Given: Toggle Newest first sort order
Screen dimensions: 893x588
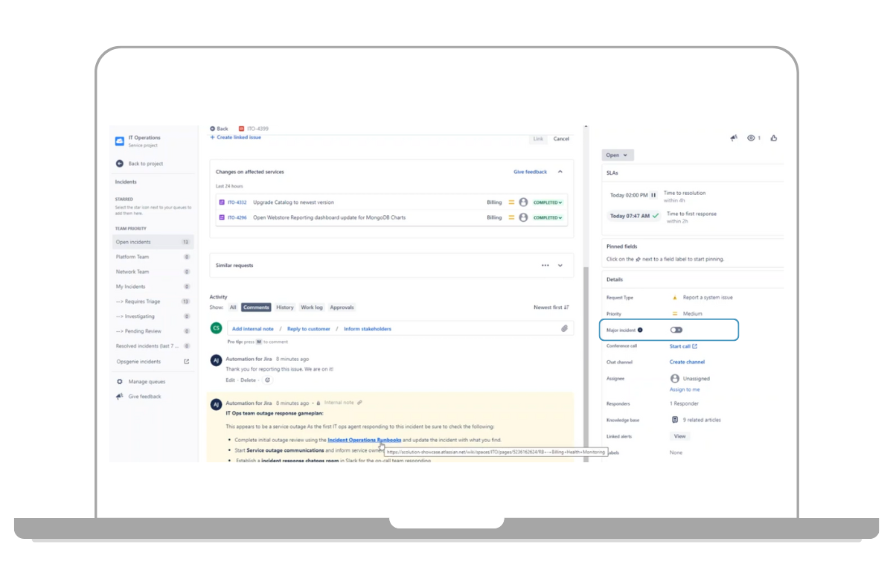Looking at the screenshot, I should [x=551, y=307].
